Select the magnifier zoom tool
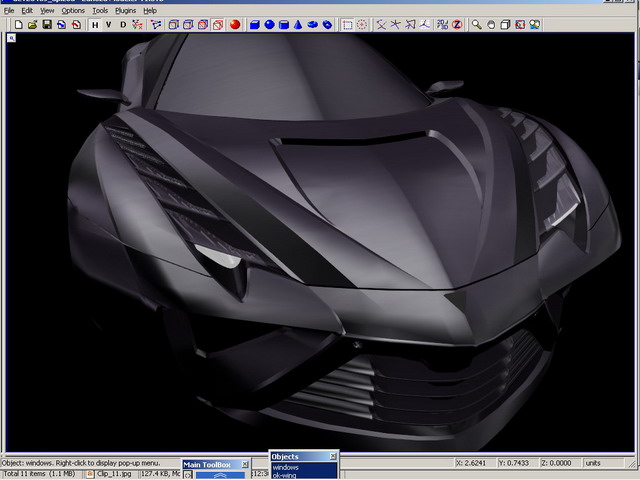This screenshot has height=480, width=640. pyautogui.click(x=476, y=24)
